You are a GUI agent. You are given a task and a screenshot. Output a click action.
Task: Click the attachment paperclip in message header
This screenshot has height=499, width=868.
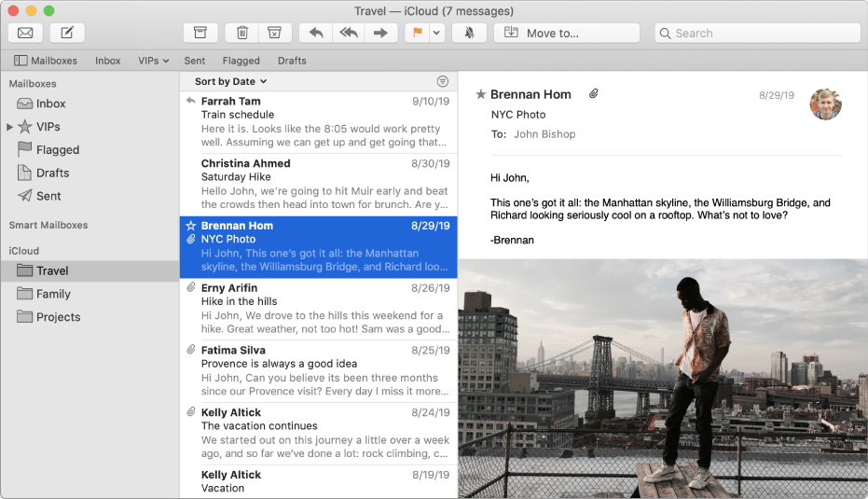[593, 93]
